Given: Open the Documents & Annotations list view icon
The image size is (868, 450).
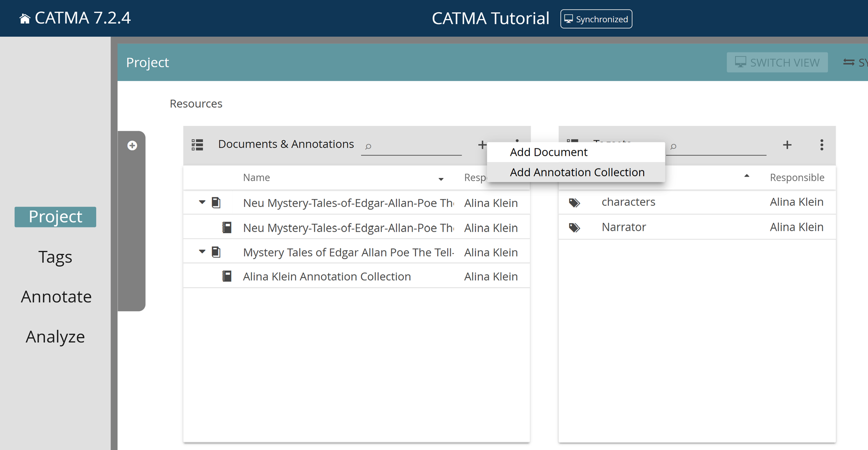Looking at the screenshot, I should tap(197, 145).
